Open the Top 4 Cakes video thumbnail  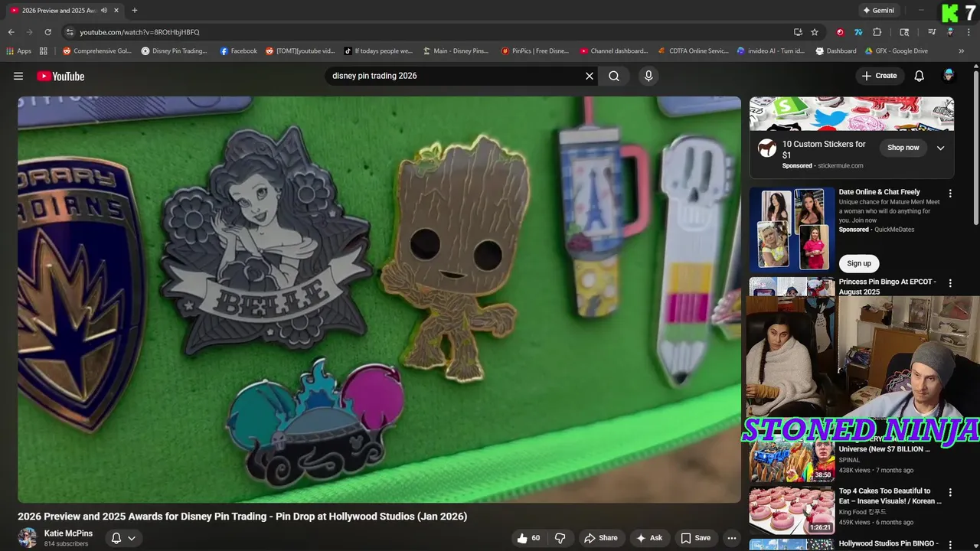792,509
